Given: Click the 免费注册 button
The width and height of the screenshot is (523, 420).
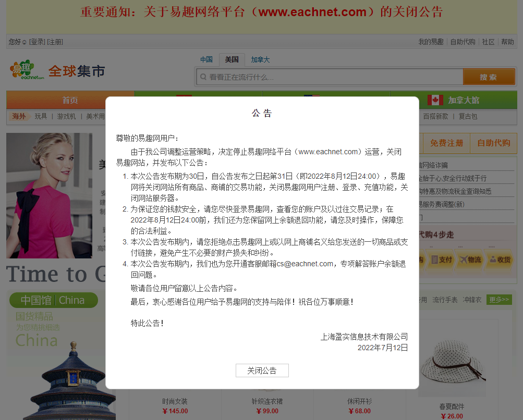Looking at the screenshot, I should pyautogui.click(x=447, y=143).
